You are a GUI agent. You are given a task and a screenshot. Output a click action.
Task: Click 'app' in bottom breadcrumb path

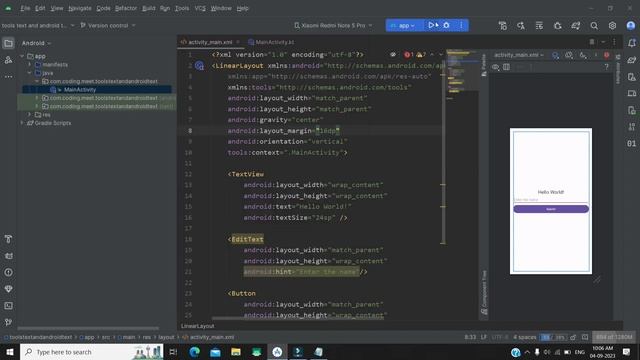(x=89, y=337)
